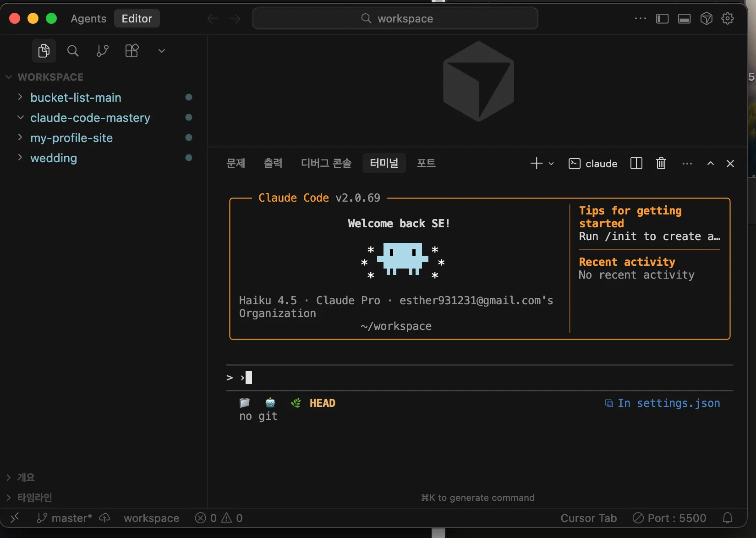Click the 'no git' text in terminal

(258, 416)
